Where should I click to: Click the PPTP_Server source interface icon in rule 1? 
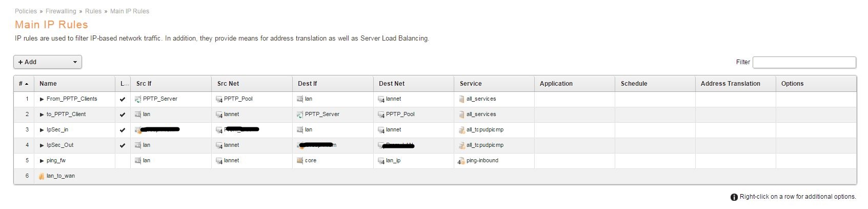click(138, 99)
